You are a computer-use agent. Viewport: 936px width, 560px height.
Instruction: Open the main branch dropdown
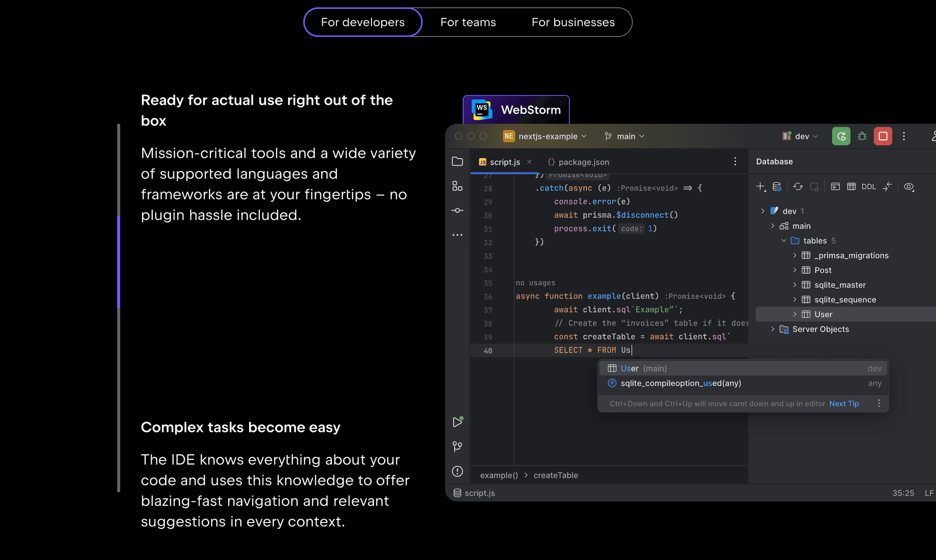click(x=625, y=136)
